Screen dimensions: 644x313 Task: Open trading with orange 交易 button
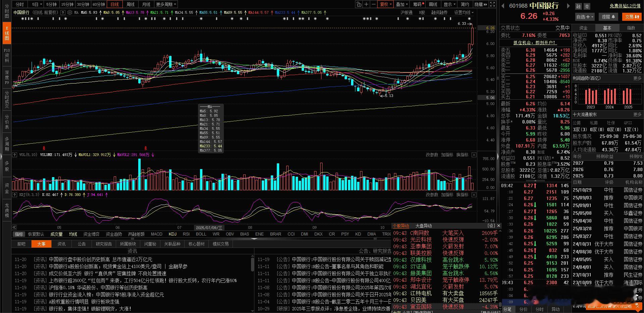tap(632, 17)
